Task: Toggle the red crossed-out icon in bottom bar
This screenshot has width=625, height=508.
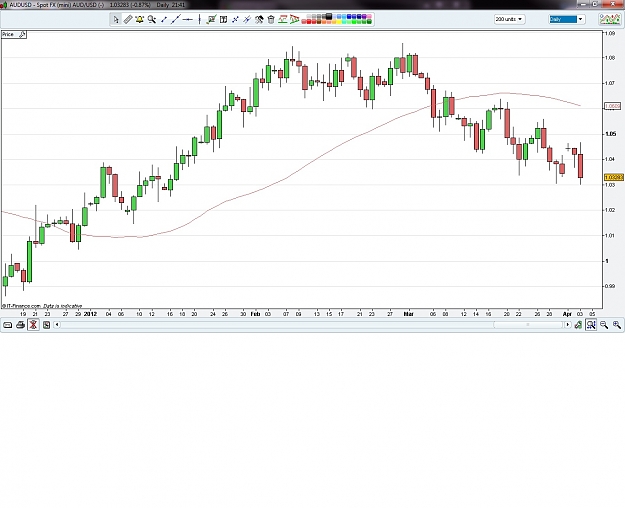Action: click(x=33, y=325)
